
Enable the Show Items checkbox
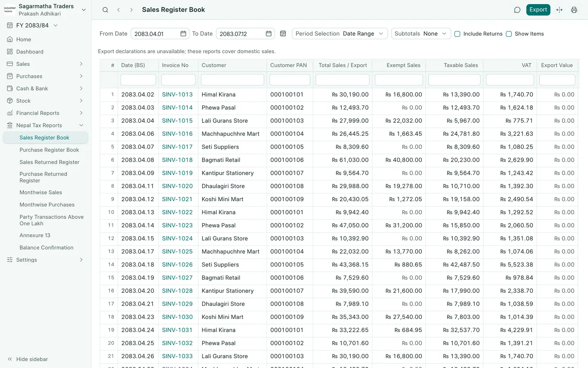pos(509,34)
